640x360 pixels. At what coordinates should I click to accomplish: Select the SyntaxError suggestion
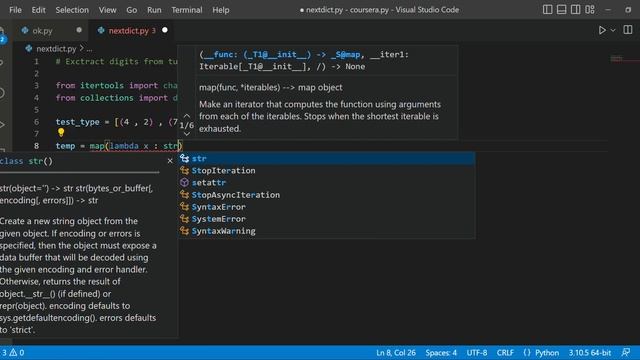pyautogui.click(x=327, y=207)
